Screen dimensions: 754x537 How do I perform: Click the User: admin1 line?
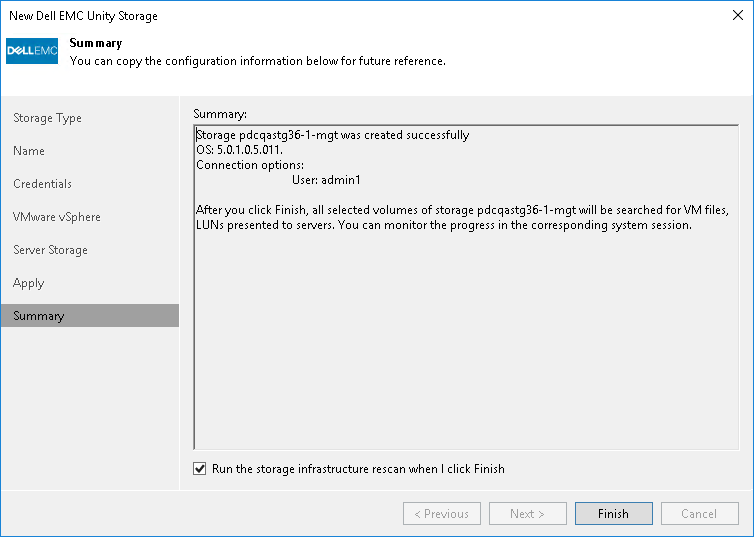(x=325, y=180)
